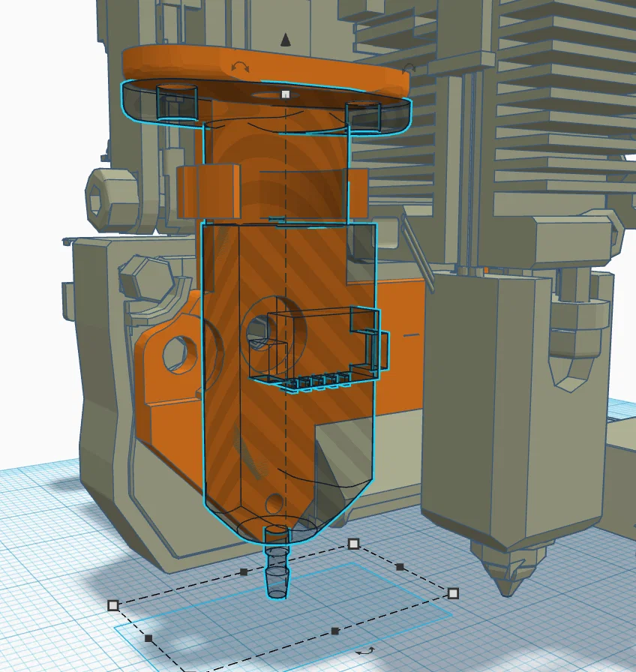Click the faint rotation arrow at disc's right edge

(x=409, y=67)
